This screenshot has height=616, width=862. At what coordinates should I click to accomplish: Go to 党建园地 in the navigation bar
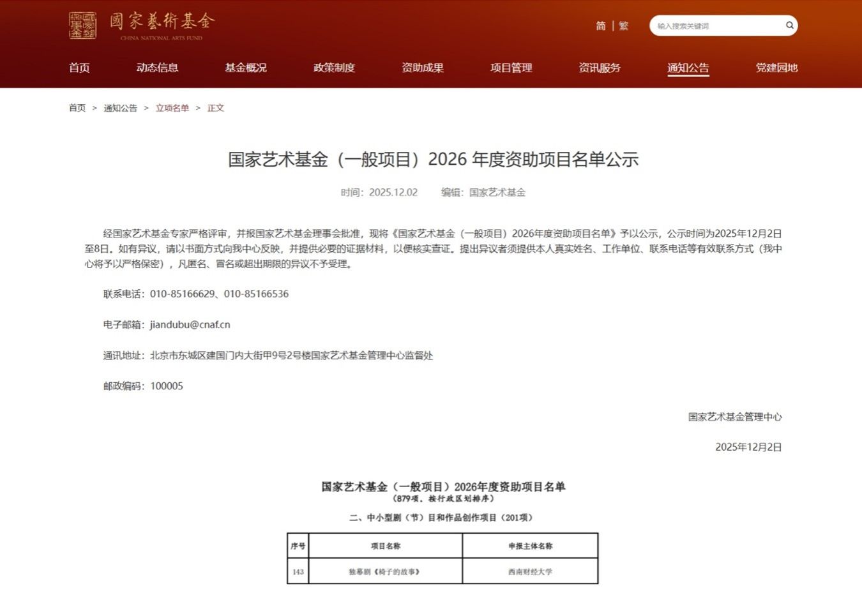click(776, 68)
